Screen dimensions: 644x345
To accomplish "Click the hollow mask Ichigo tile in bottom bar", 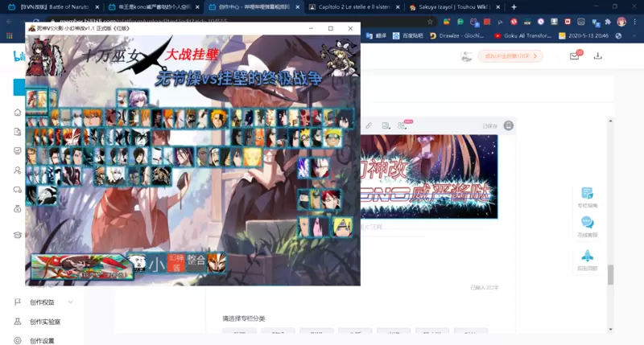I will click(x=216, y=262).
